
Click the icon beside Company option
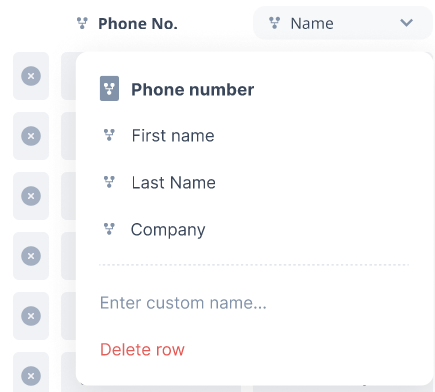tap(109, 229)
